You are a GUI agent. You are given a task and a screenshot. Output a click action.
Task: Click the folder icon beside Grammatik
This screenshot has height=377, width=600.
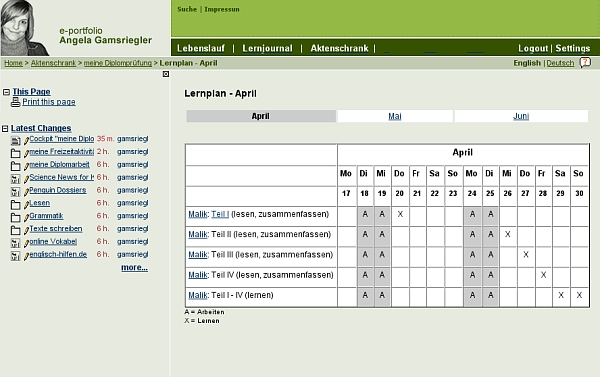[x=15, y=217]
